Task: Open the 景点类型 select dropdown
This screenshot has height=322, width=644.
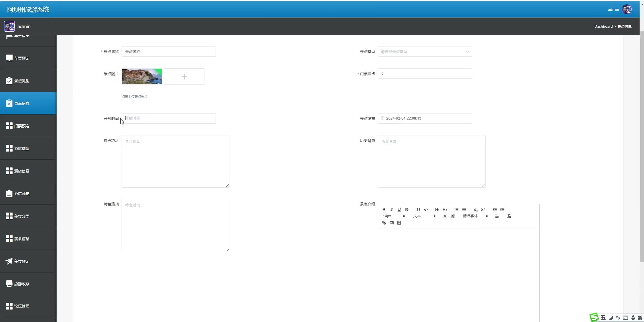Action: pos(425,52)
